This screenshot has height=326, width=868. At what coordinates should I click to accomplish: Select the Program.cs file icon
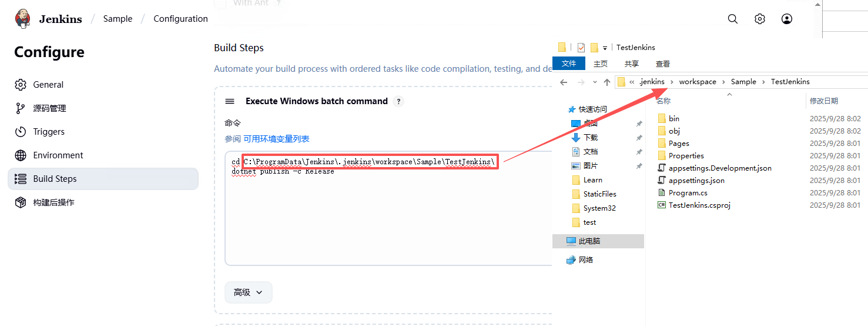pyautogui.click(x=662, y=192)
